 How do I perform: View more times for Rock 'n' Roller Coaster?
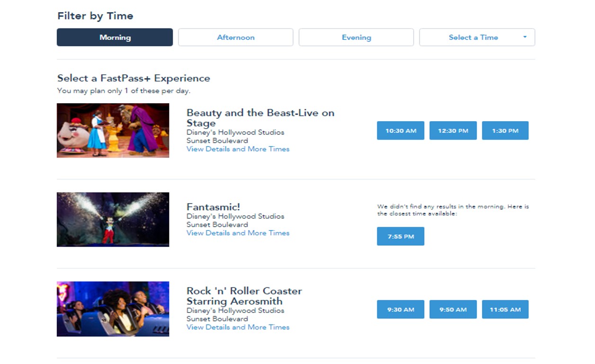pos(238,327)
